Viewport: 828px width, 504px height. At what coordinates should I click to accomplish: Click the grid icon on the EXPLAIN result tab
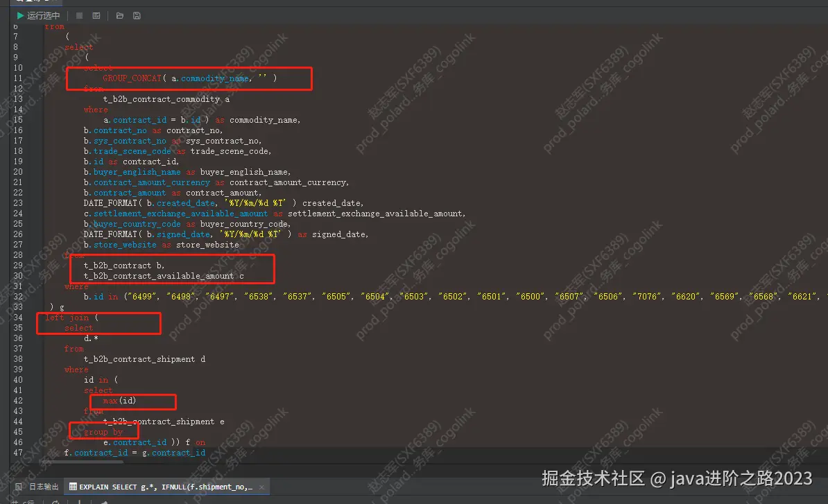tap(74, 487)
